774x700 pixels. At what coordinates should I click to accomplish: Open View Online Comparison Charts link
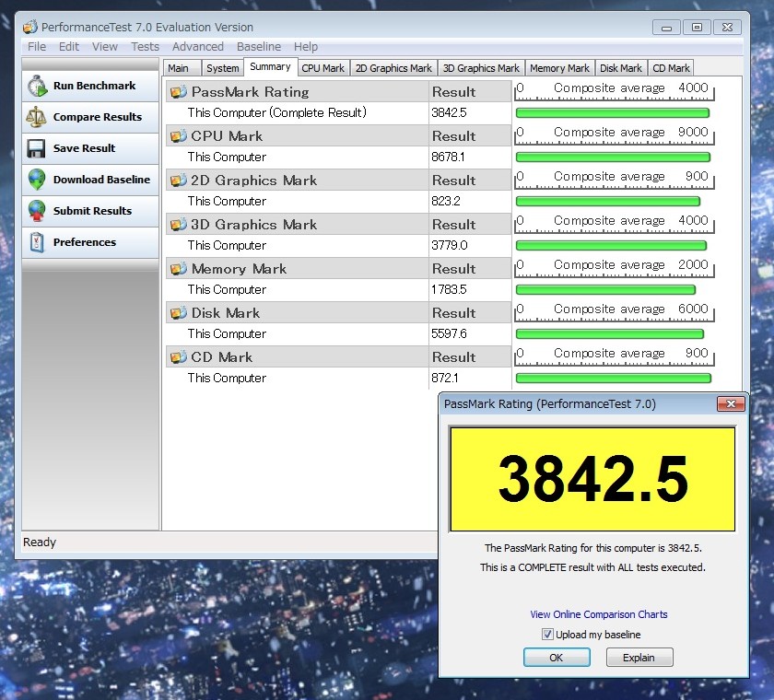[598, 614]
